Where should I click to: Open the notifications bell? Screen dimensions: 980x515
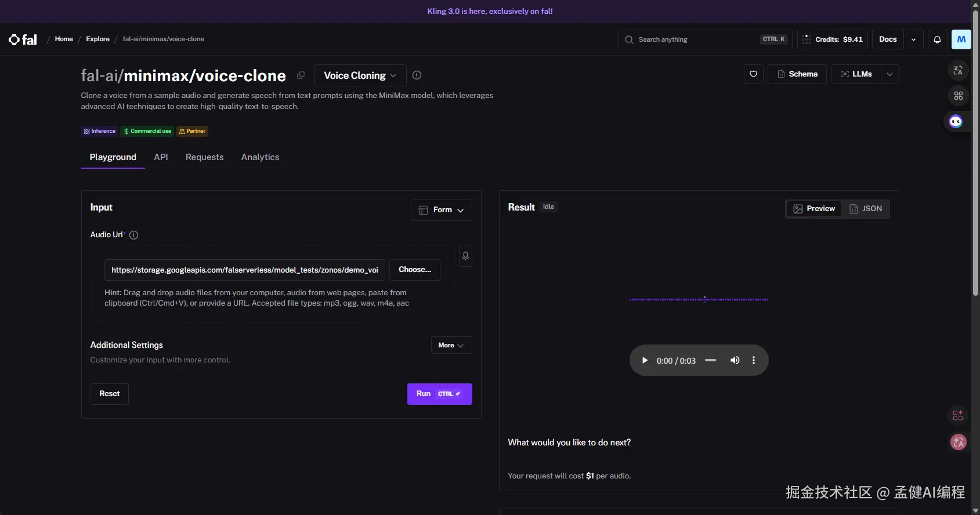click(937, 39)
